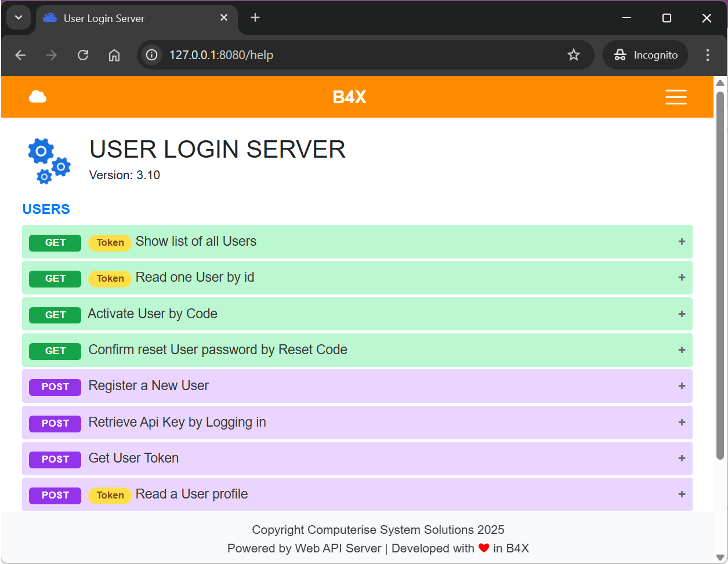Click the white cloud logo icon
The image size is (728, 564).
[x=38, y=97]
